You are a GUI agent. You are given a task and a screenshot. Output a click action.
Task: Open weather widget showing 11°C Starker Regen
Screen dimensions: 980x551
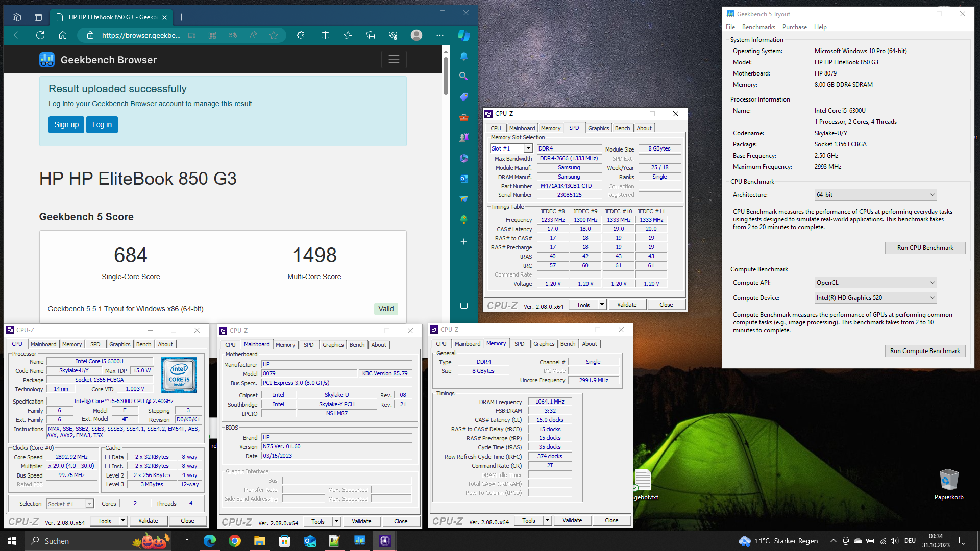(778, 541)
